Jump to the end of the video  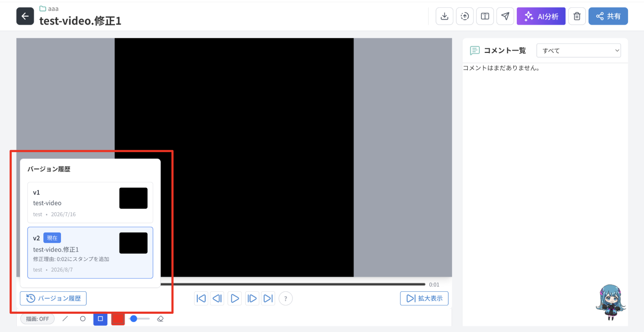click(x=268, y=298)
